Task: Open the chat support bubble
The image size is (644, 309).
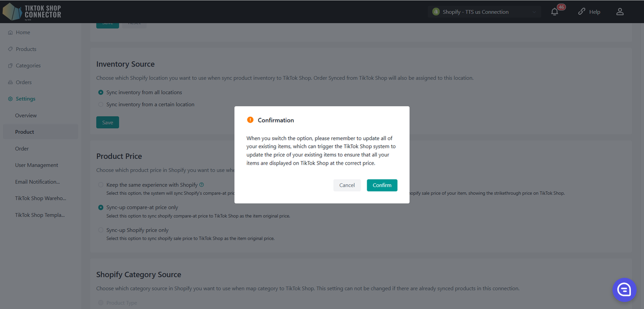Action: (624, 289)
